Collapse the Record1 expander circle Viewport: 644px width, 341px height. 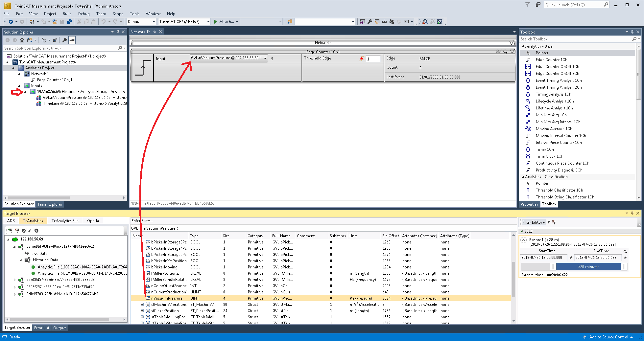pyautogui.click(x=524, y=240)
